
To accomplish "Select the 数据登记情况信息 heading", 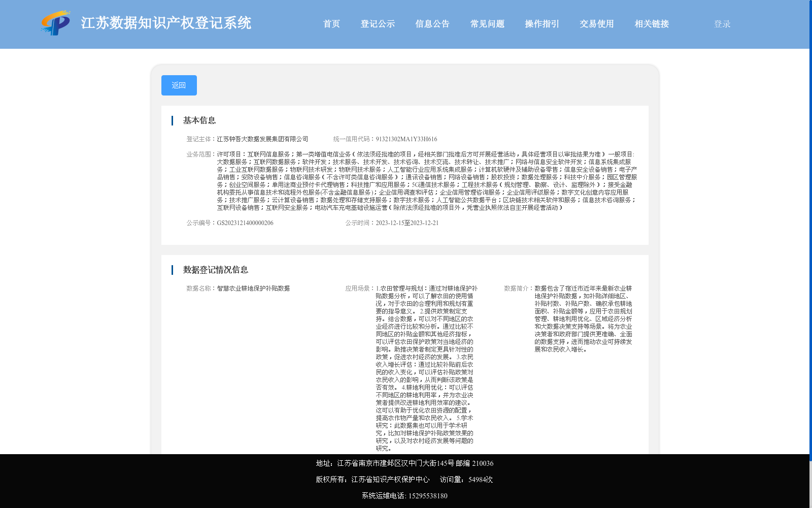I will (216, 270).
